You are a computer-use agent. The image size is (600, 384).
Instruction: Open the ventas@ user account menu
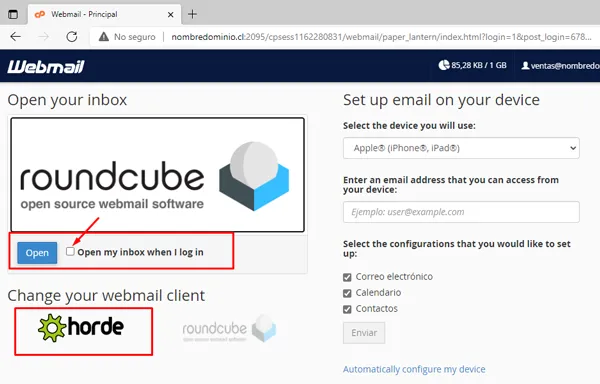tap(561, 66)
